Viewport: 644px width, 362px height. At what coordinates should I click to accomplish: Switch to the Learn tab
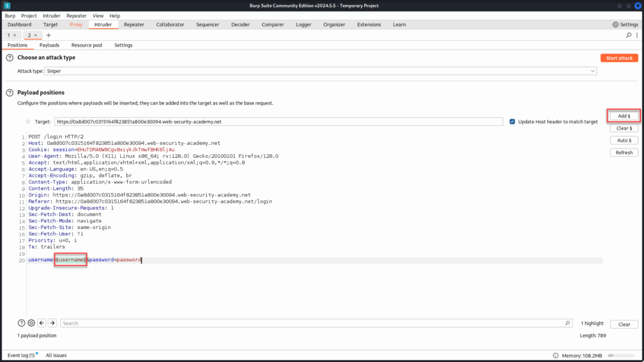(399, 25)
